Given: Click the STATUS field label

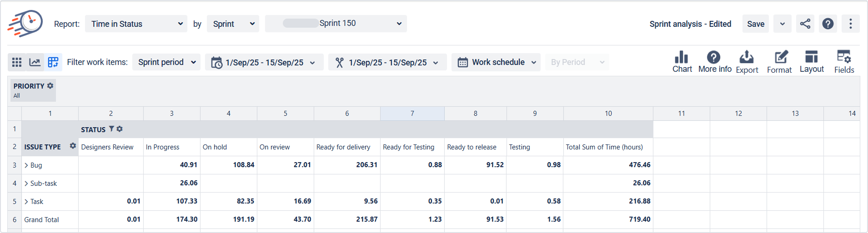Looking at the screenshot, I should click(x=93, y=130).
